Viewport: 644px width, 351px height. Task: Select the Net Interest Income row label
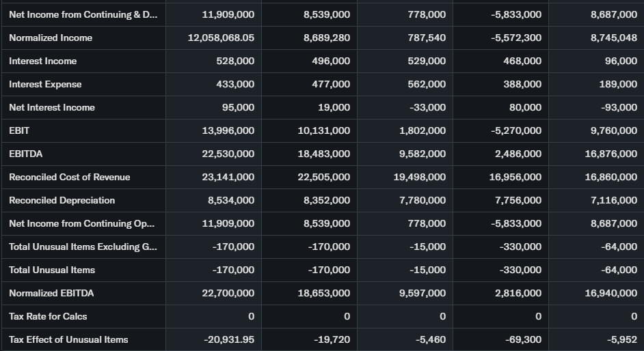(x=52, y=108)
